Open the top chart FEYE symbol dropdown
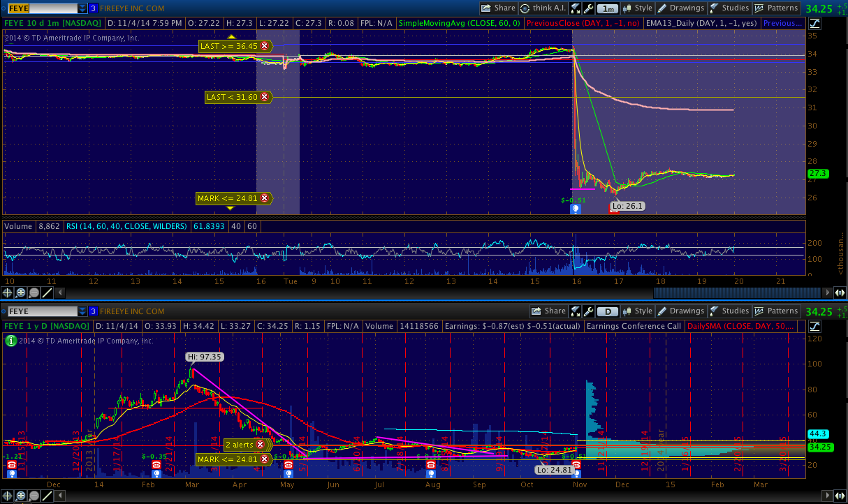Viewport: 848px width, 504px height. (x=82, y=8)
